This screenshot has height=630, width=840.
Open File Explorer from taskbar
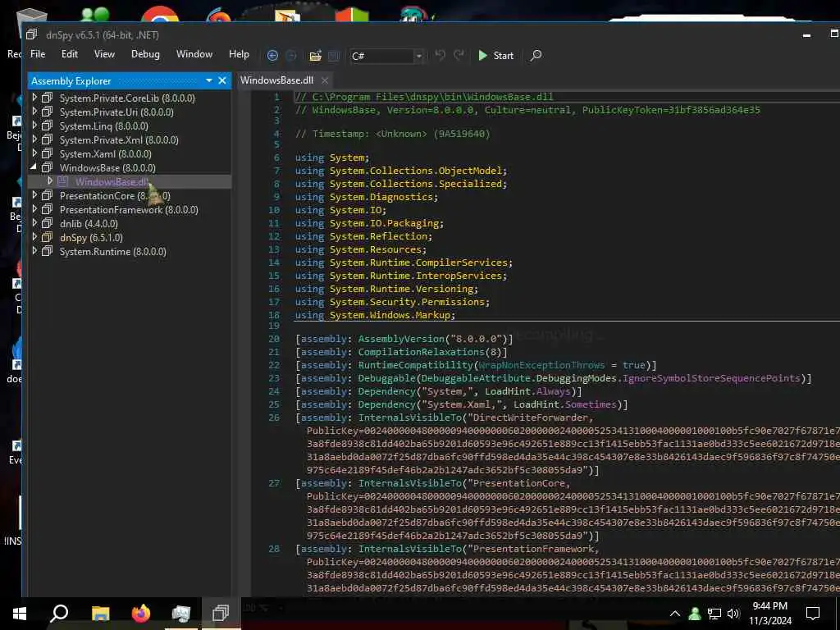pos(100,613)
